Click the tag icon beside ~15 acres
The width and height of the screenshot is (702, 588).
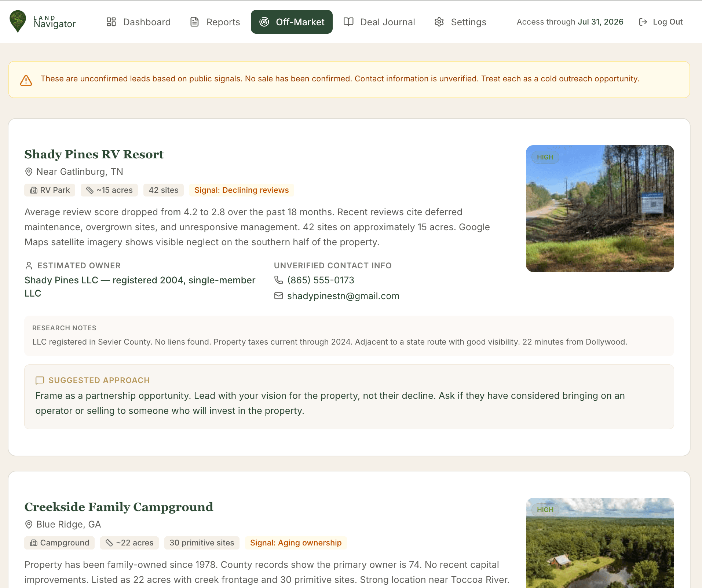coord(90,190)
